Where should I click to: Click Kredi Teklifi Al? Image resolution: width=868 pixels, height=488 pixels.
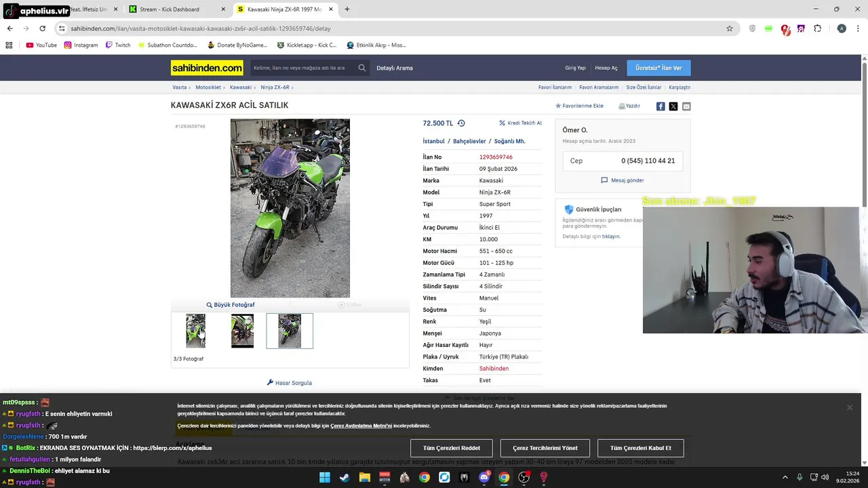point(520,123)
